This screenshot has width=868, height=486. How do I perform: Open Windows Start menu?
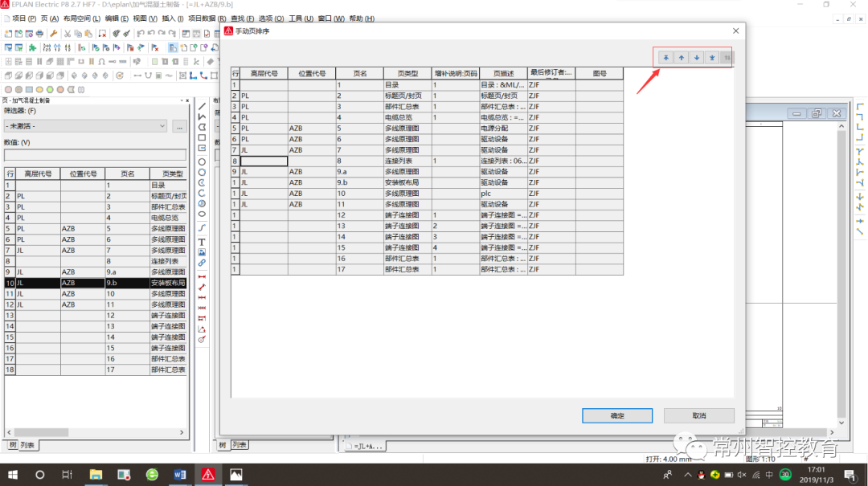[12, 475]
